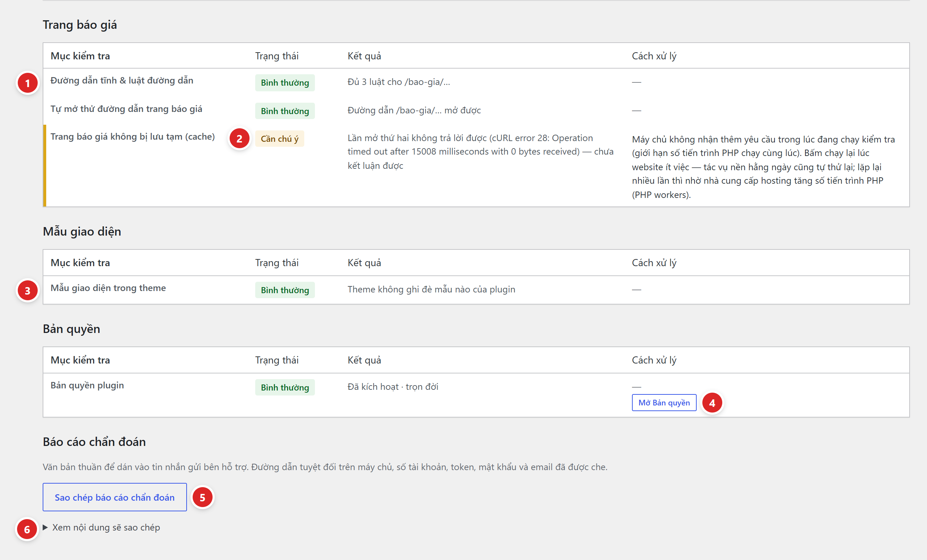Click the diagnostic report description paragraph

(x=325, y=467)
